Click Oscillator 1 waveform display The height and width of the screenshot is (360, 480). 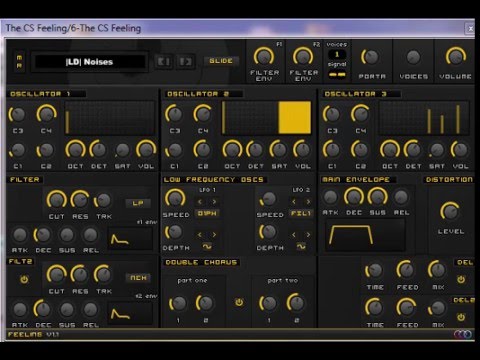(x=110, y=118)
